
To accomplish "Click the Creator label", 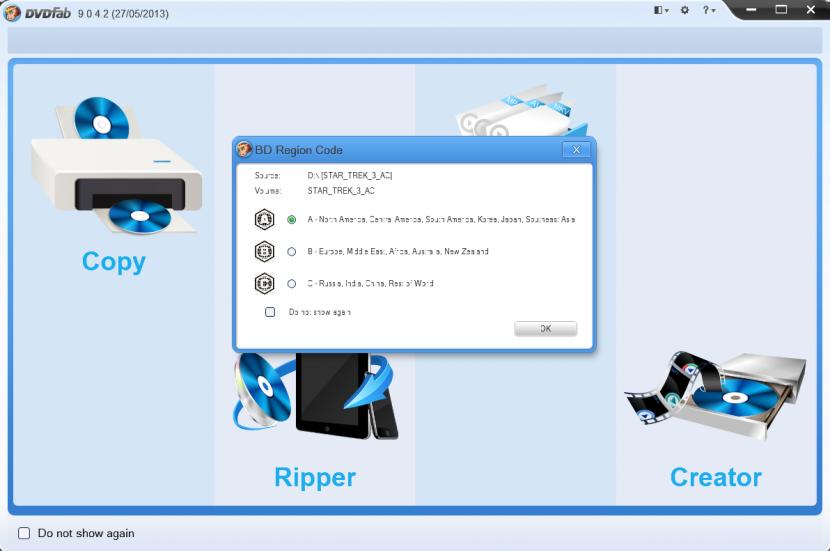I will point(715,477).
